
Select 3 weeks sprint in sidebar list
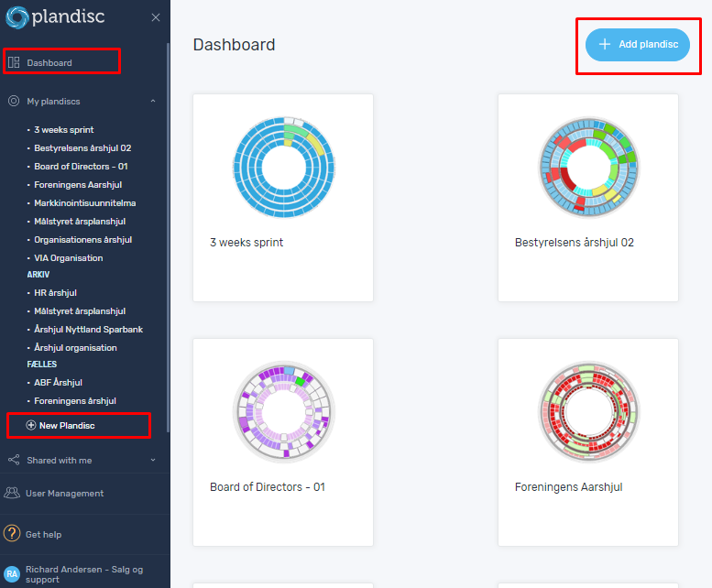(x=64, y=130)
